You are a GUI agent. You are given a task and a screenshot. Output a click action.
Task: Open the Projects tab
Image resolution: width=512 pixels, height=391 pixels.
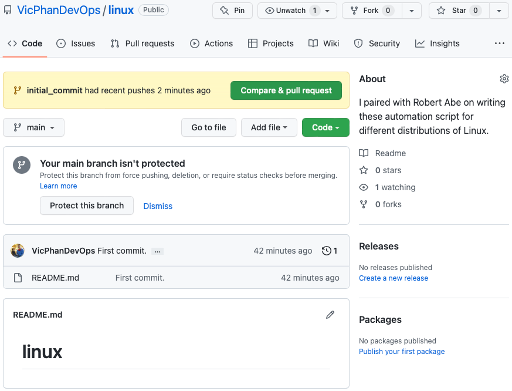[x=271, y=44]
